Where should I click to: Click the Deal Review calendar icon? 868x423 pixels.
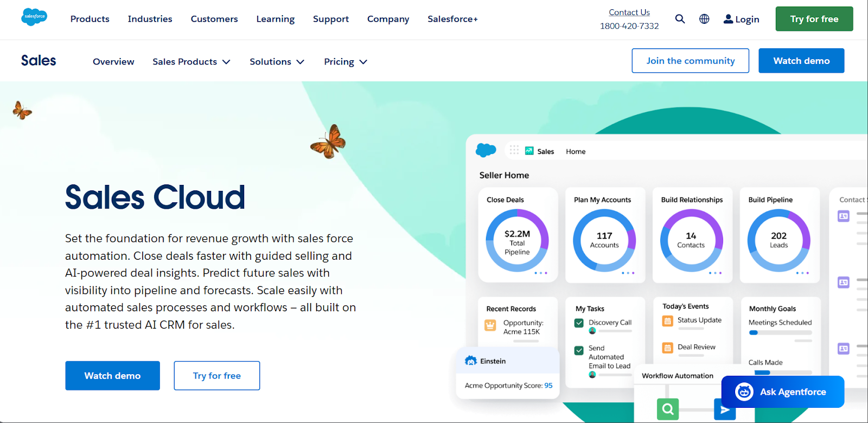click(x=668, y=348)
